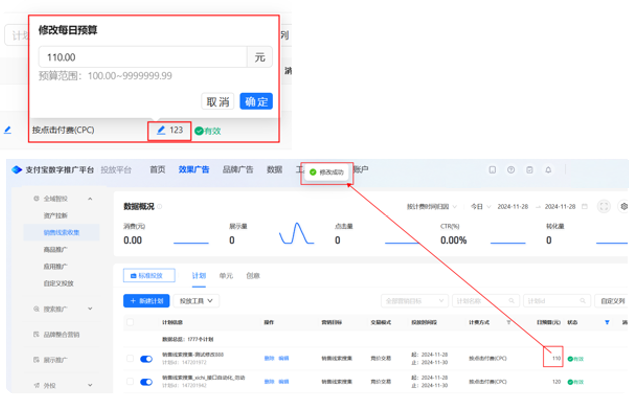Image resolution: width=635 pixels, height=398 pixels.
Task: Click the daily budget value 120
Action: [x=556, y=382]
